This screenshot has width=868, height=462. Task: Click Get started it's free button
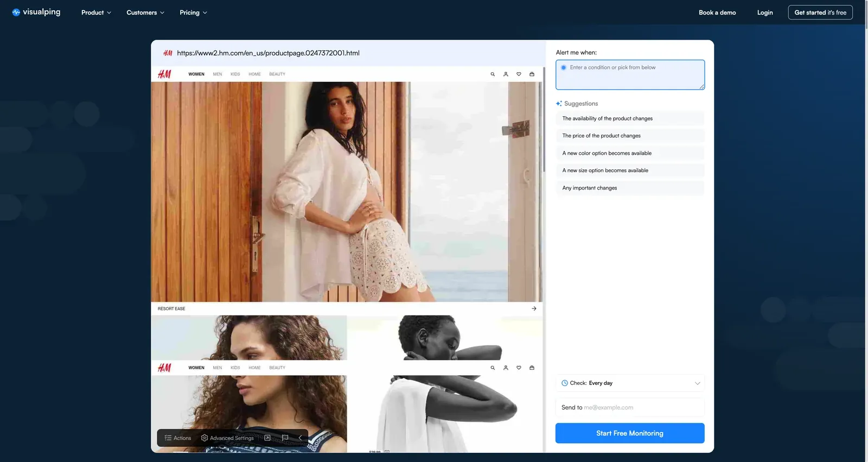820,12
